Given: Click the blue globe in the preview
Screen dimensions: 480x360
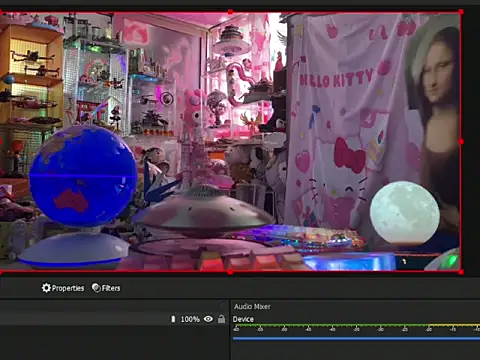Looking at the screenshot, I should click(x=83, y=176).
